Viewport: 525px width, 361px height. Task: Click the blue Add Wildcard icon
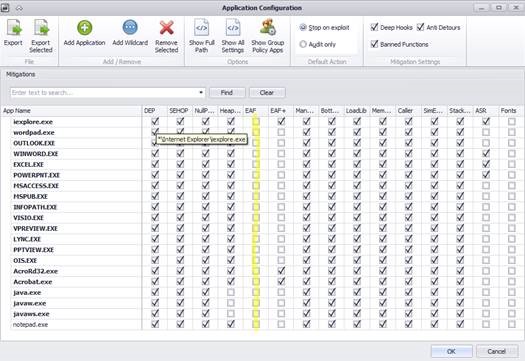[x=130, y=27]
